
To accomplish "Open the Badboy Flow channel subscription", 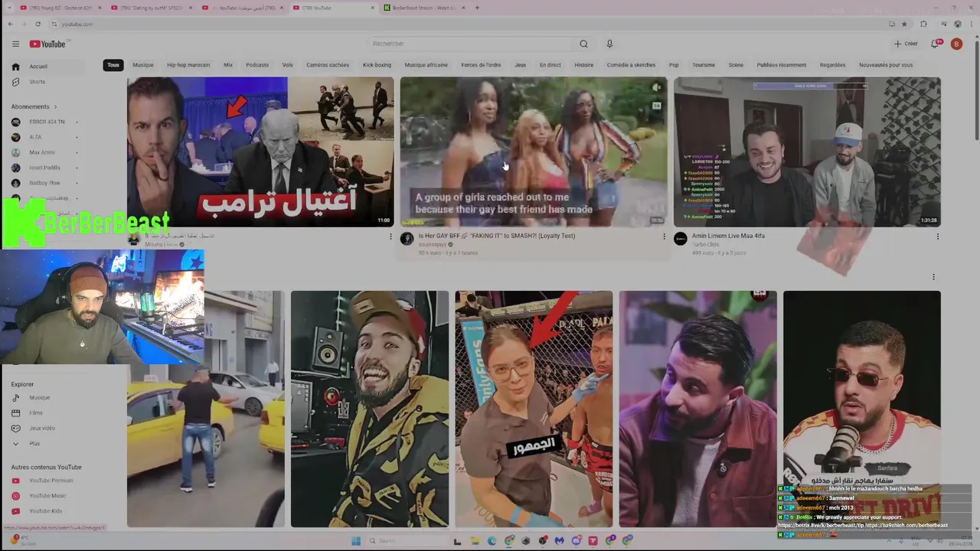I will tap(46, 183).
